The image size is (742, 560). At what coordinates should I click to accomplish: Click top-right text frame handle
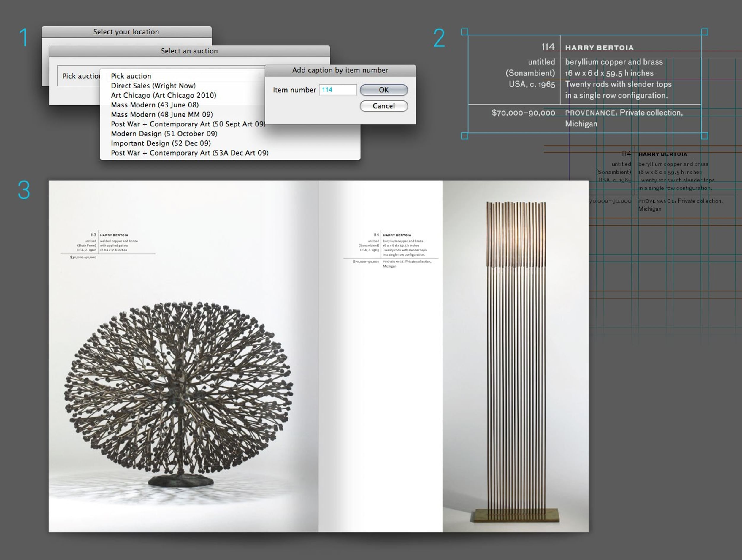pyautogui.click(x=704, y=32)
